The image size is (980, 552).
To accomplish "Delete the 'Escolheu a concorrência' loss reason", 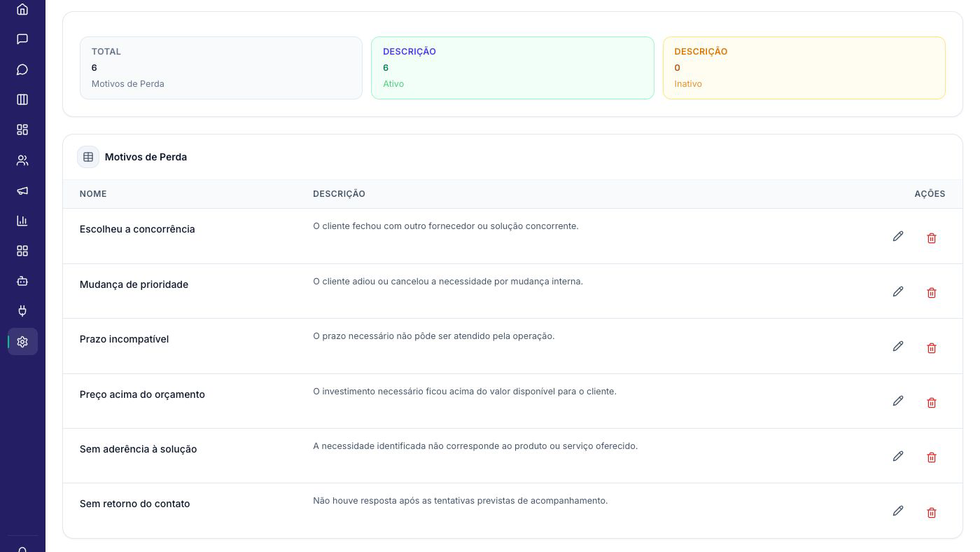I will click(x=932, y=238).
